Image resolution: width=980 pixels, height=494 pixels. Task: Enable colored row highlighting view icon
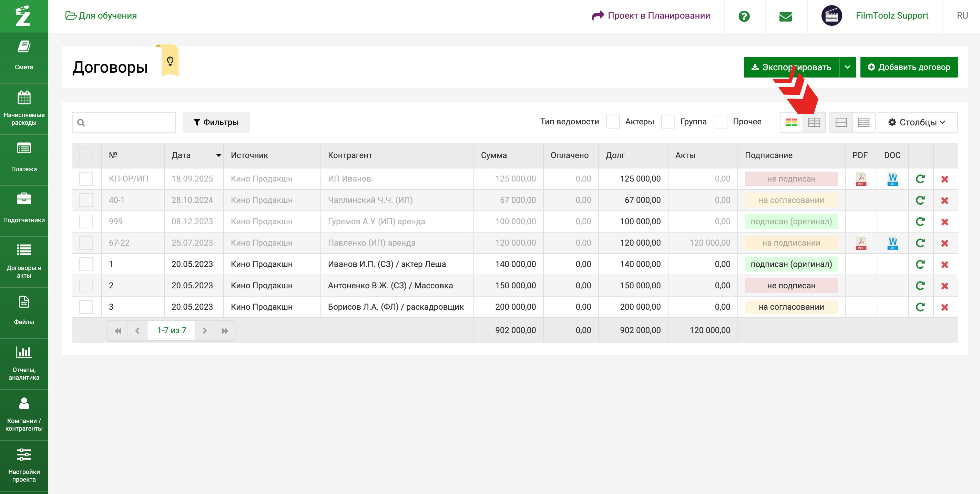(791, 122)
